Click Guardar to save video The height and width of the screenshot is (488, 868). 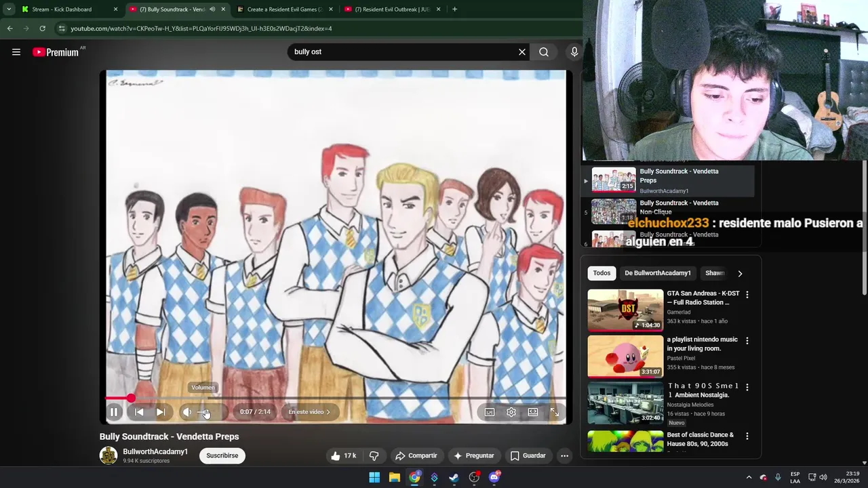click(528, 455)
